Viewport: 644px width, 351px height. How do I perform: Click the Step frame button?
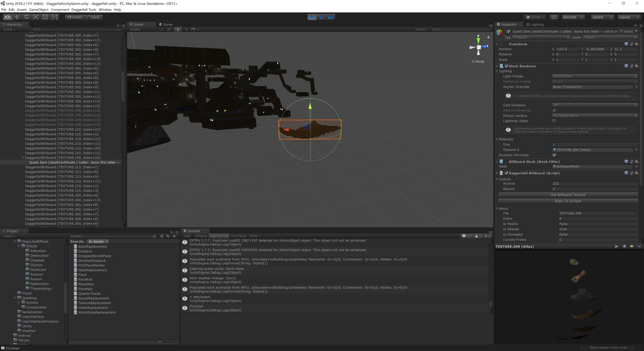[x=331, y=17]
